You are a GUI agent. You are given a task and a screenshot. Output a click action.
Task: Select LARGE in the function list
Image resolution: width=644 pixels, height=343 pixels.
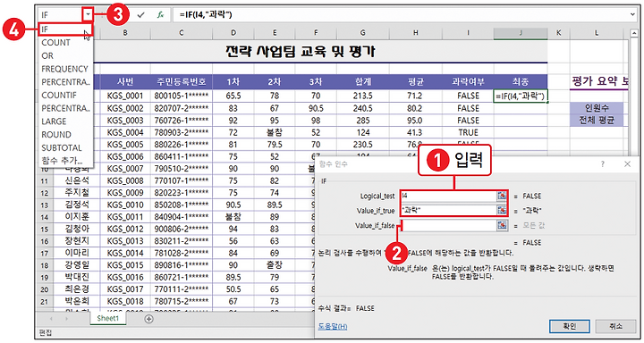tap(65, 121)
